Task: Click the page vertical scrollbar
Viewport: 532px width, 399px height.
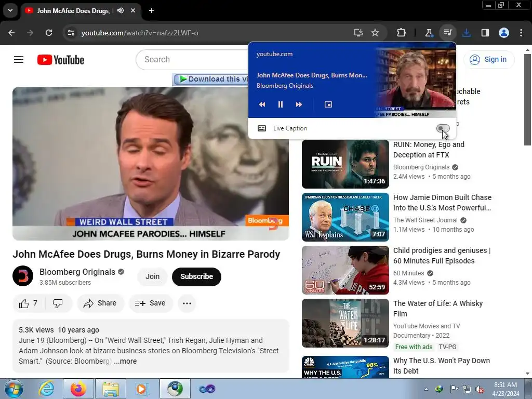Action: tap(527, 99)
